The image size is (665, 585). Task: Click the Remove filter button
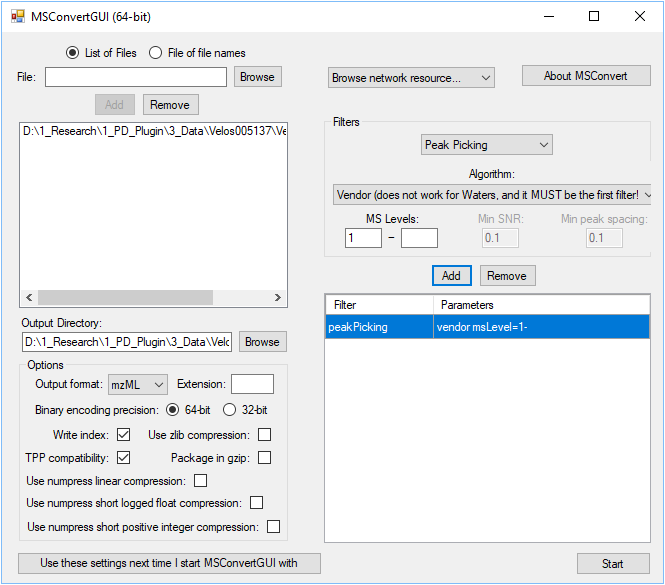pos(507,276)
